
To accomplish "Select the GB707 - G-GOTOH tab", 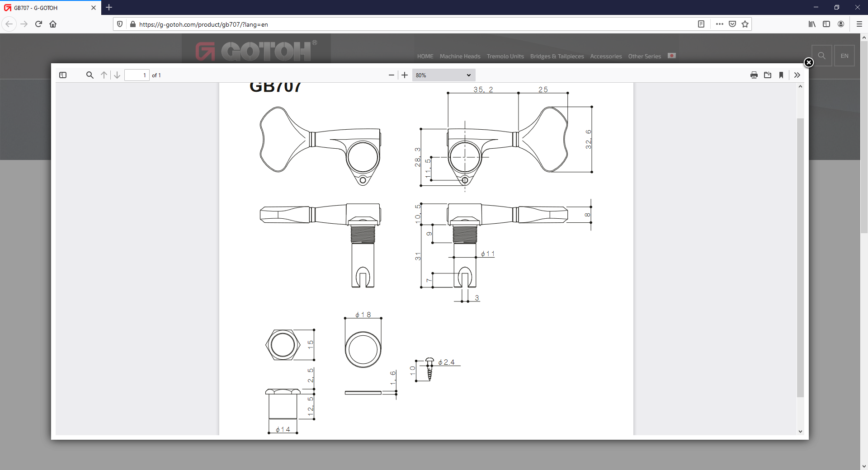I will [x=51, y=8].
